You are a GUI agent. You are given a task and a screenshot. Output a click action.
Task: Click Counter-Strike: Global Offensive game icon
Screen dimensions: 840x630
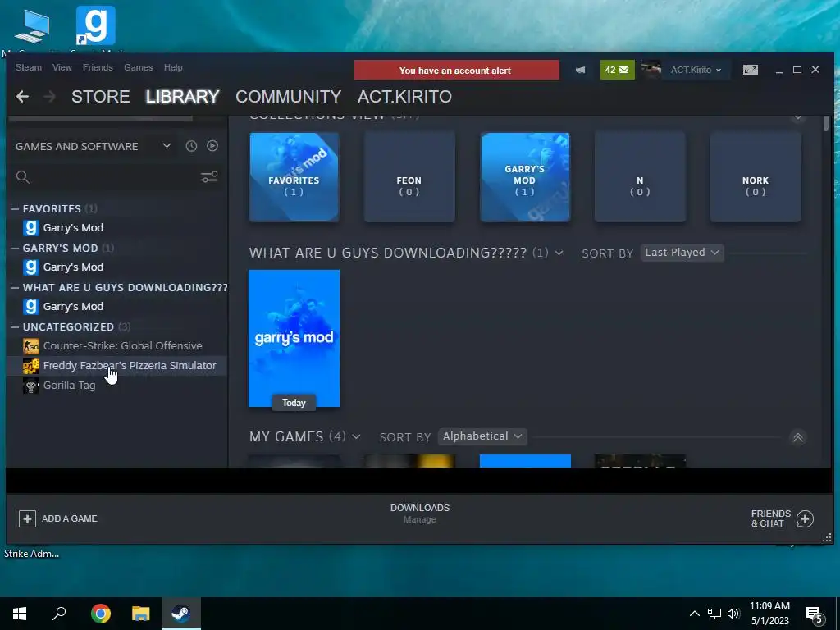point(31,346)
